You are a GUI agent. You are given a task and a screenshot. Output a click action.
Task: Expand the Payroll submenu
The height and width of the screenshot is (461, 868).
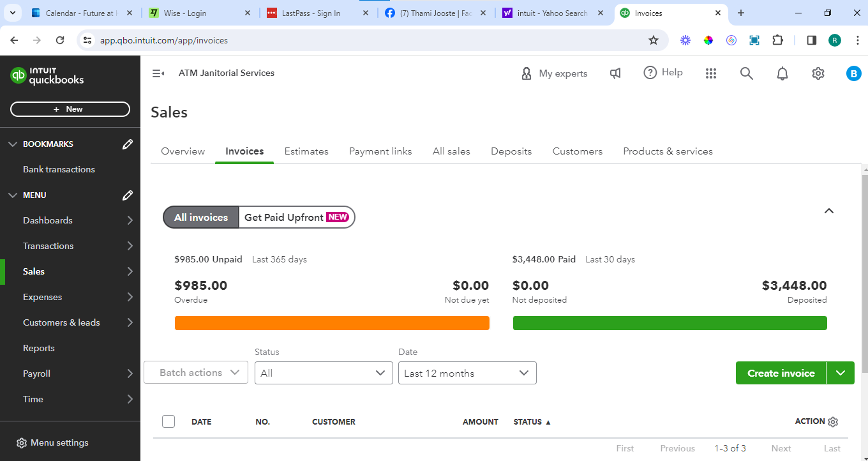pos(130,374)
